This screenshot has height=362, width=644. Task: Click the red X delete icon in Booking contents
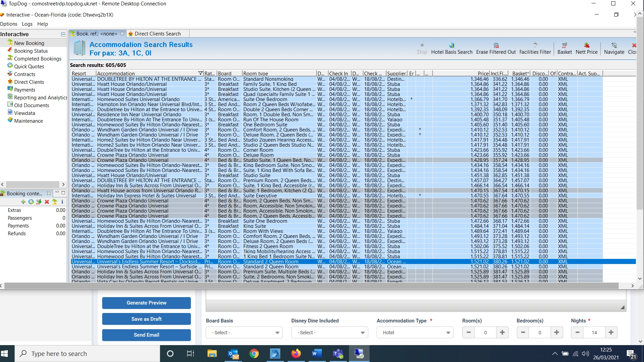47,202
